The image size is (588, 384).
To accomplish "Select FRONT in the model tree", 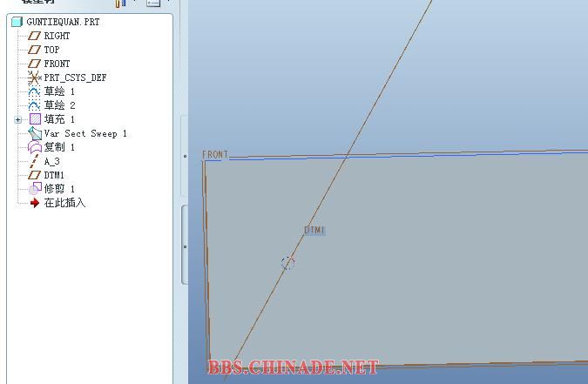I will coord(57,64).
